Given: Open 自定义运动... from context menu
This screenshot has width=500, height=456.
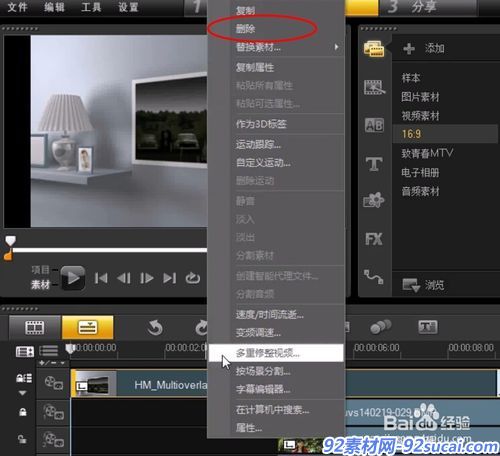Looking at the screenshot, I should pyautogui.click(x=263, y=163).
